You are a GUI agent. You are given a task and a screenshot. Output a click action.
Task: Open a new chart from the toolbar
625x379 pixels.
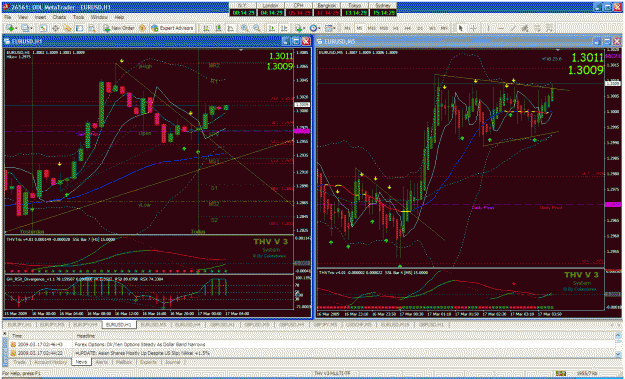pos(10,28)
